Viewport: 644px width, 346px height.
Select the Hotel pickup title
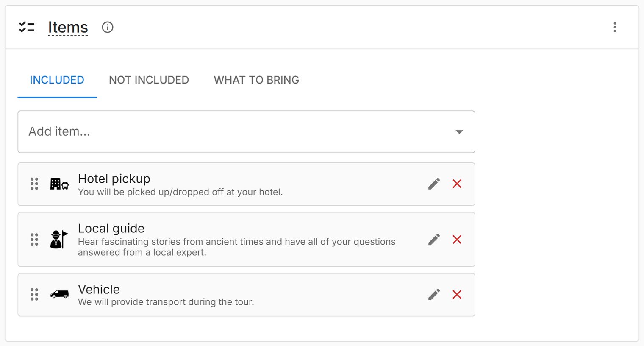coord(114,179)
